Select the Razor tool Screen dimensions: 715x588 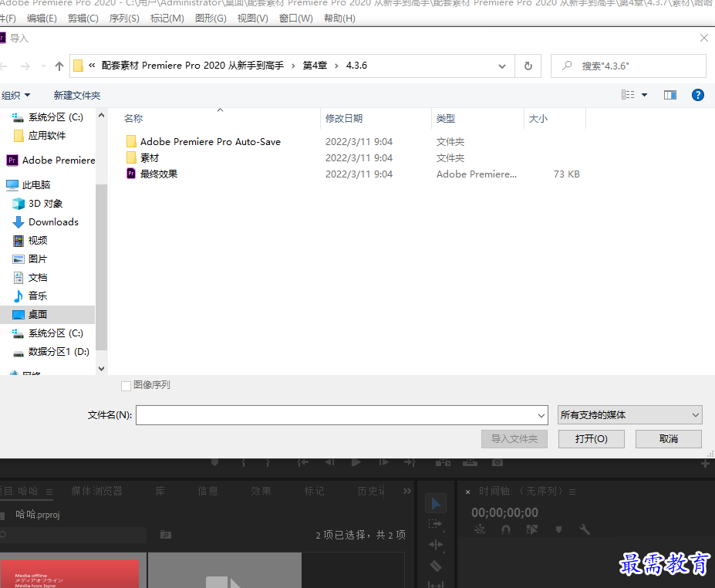click(x=436, y=566)
